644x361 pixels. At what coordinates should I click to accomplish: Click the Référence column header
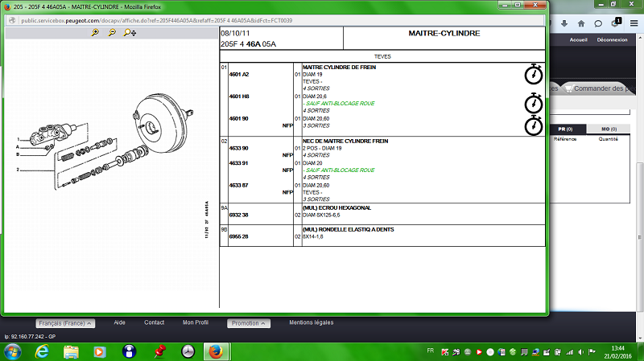(x=565, y=139)
